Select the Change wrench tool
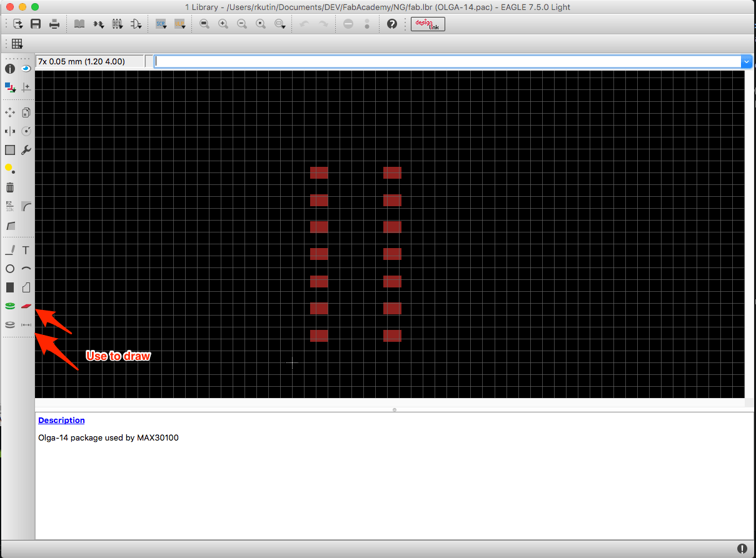Viewport: 756px width, 558px height. click(26, 150)
